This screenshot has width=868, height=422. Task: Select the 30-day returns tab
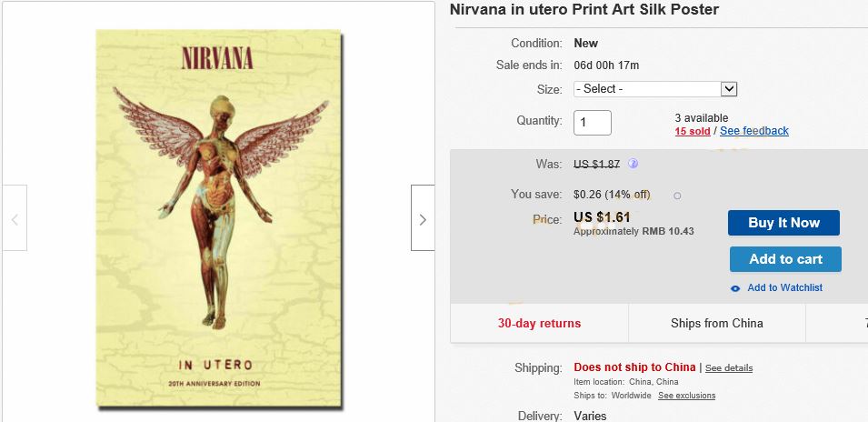pos(539,323)
